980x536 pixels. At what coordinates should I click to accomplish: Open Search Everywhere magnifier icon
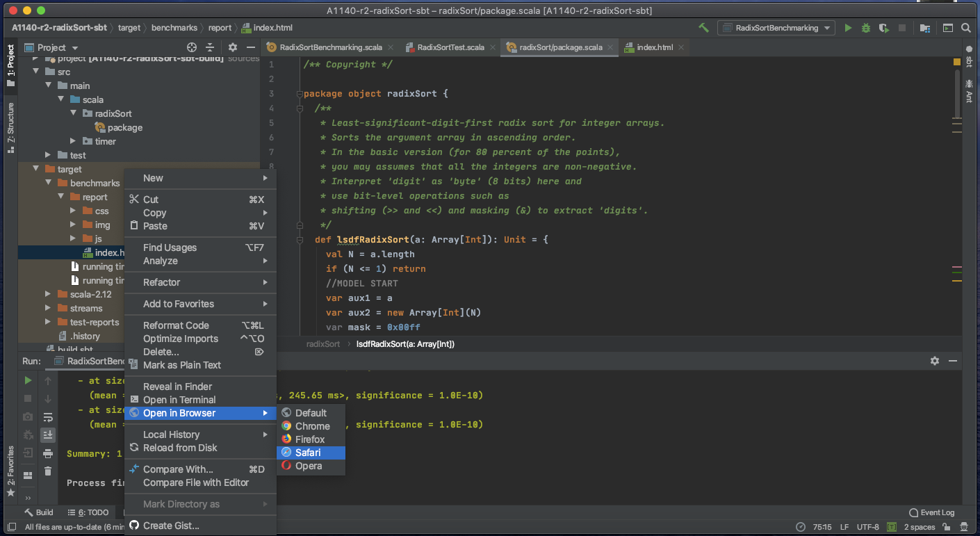(965, 28)
